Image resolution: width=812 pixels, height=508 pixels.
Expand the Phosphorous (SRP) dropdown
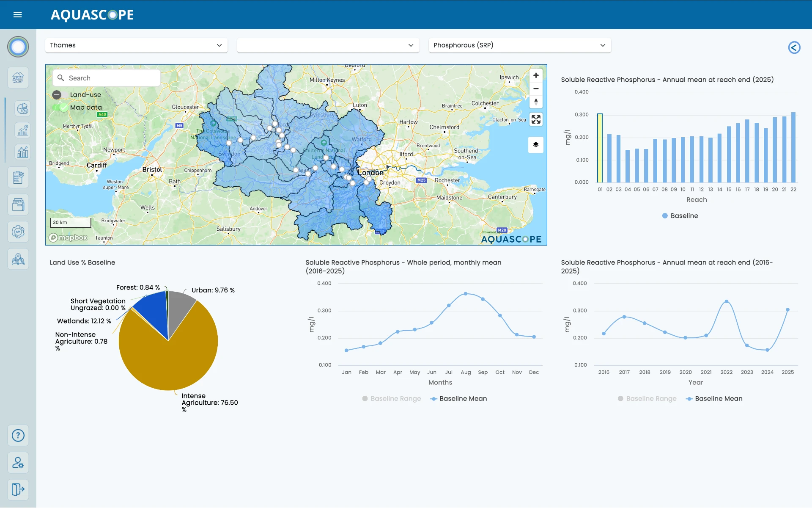tap(520, 45)
